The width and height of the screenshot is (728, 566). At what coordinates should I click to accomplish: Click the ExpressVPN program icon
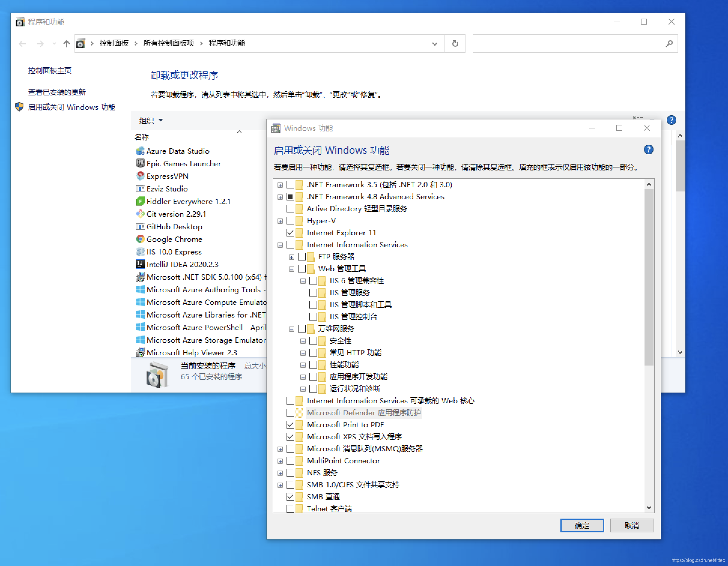tap(140, 176)
